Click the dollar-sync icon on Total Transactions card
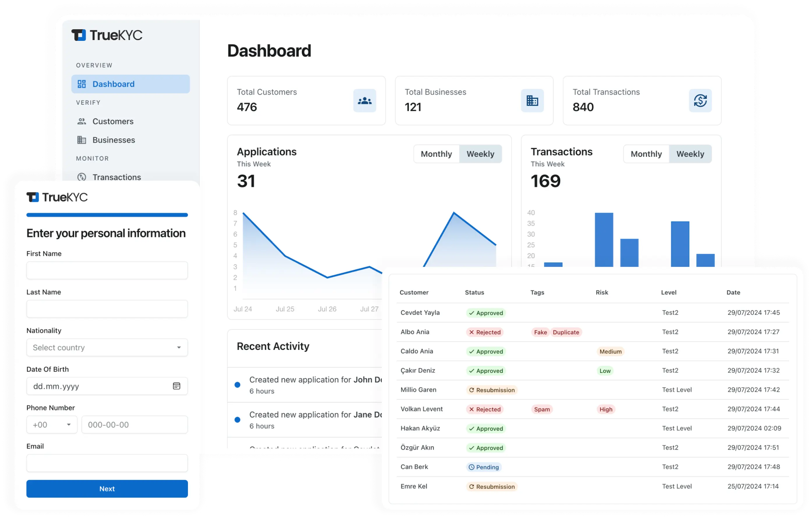The width and height of the screenshot is (812, 518). coord(701,101)
